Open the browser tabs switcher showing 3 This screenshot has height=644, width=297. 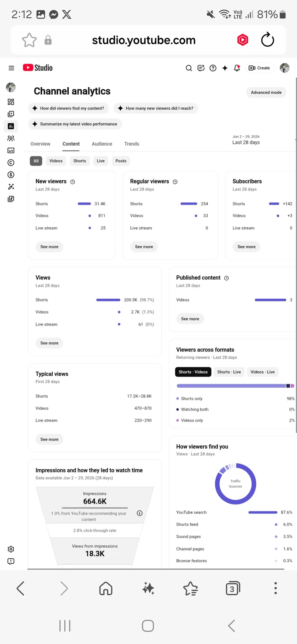(233, 588)
